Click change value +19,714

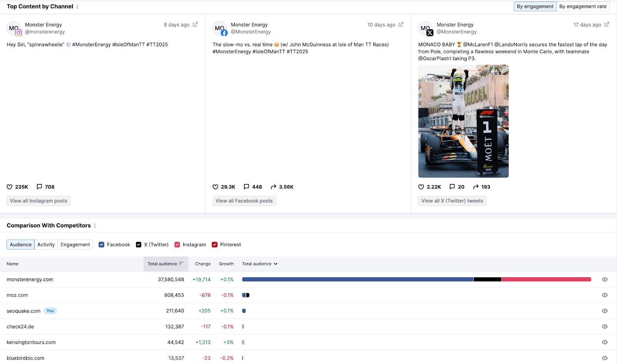pyautogui.click(x=202, y=280)
